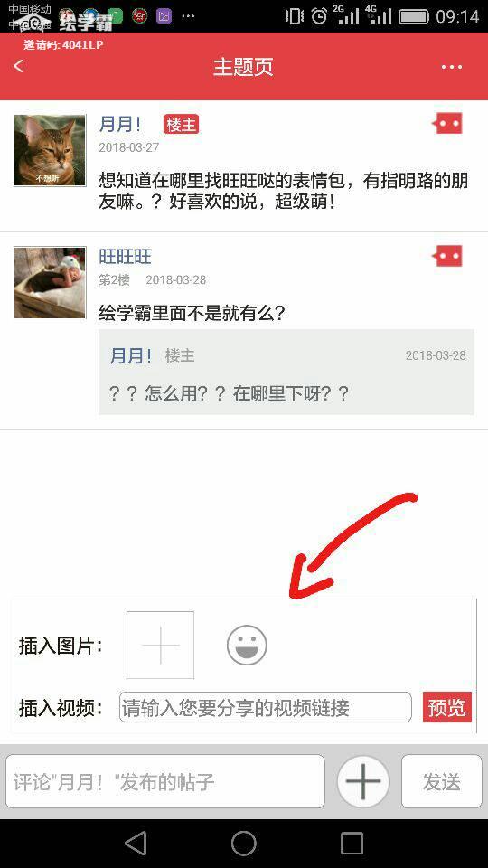Open 月月! cat avatar profile
The height and width of the screenshot is (868, 488).
(x=50, y=151)
